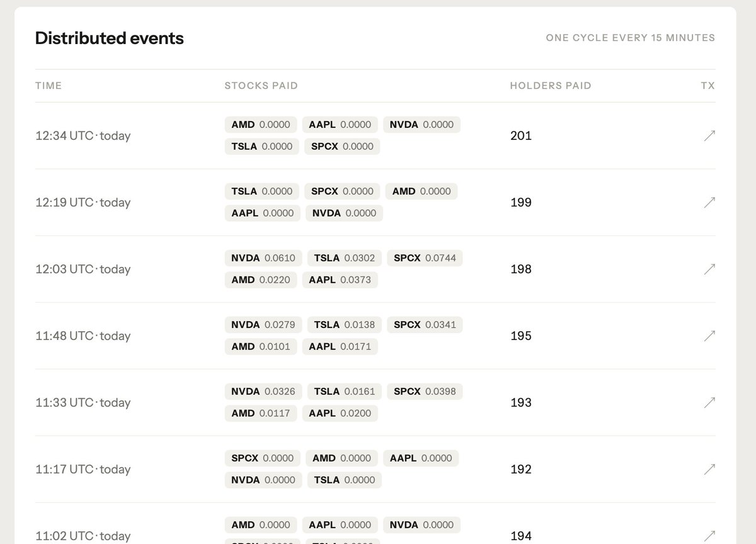Click the TSLA 0.0302 chip

pos(345,258)
